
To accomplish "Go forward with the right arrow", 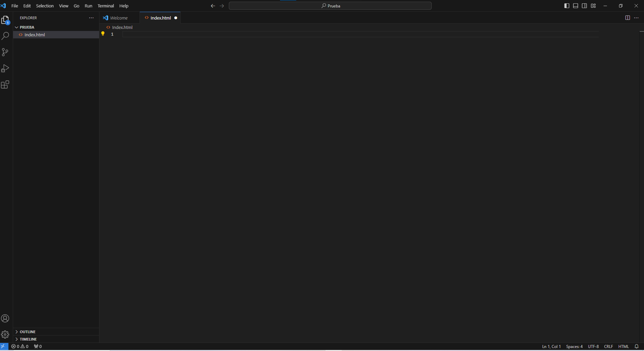I will [x=222, y=6].
